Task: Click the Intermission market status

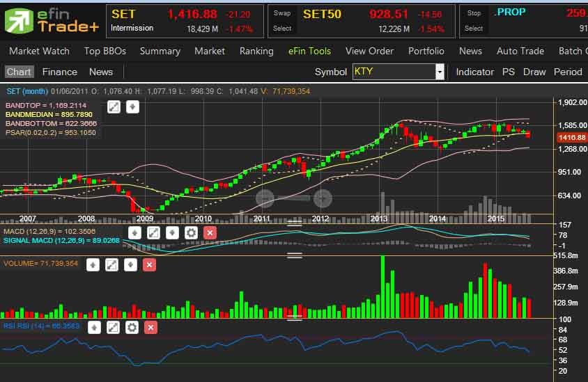Action: click(132, 28)
